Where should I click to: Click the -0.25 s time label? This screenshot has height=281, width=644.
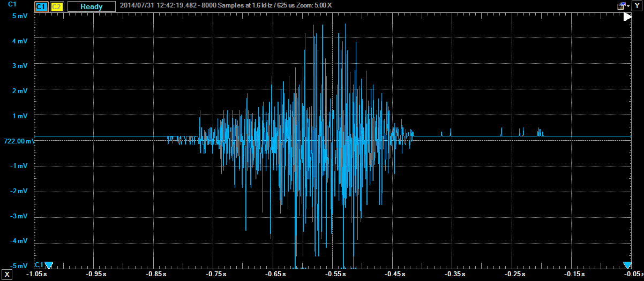[514, 274]
